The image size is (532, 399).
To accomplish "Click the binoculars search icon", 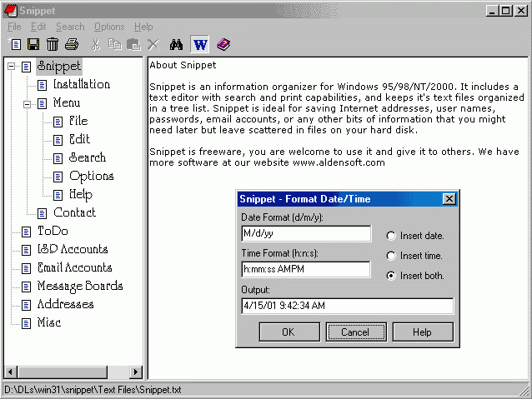I will tap(176, 44).
